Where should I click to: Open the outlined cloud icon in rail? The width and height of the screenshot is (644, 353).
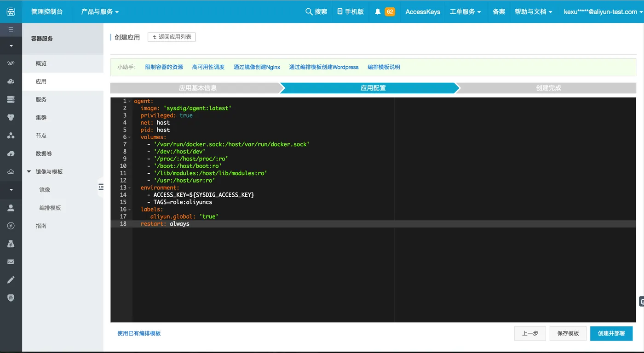tap(11, 172)
